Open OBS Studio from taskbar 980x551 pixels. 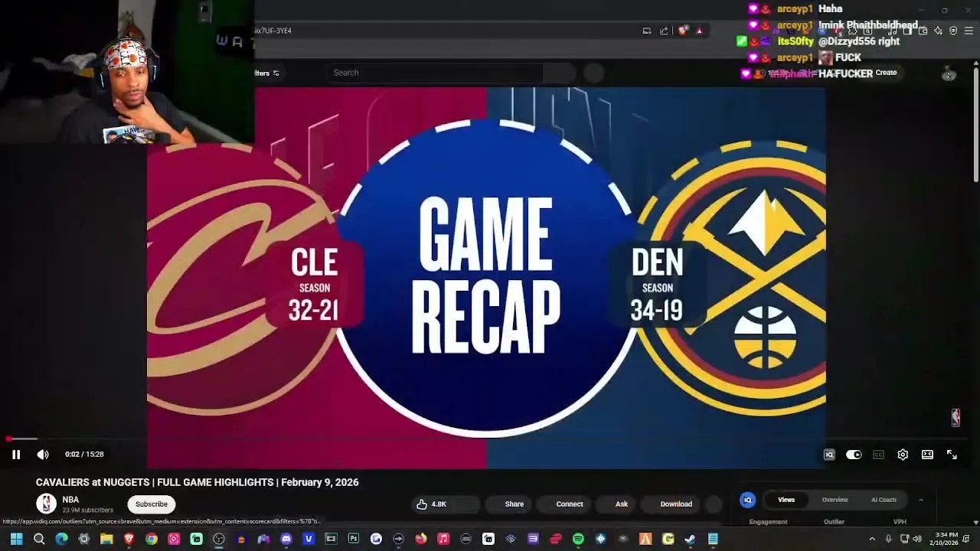coord(219,539)
